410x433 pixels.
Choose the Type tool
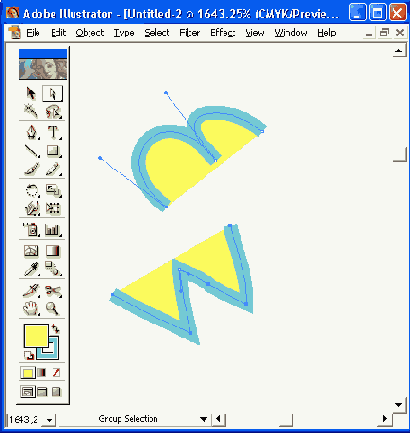53,132
